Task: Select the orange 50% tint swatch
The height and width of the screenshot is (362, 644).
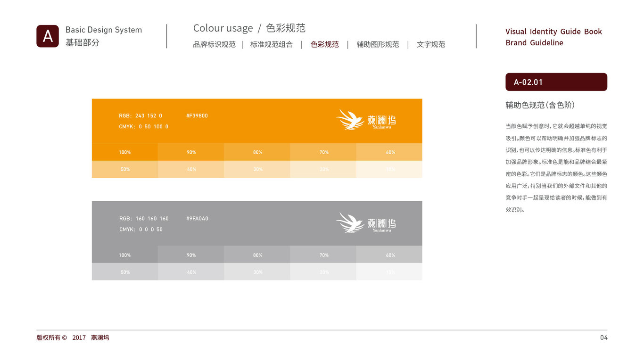Action: click(125, 169)
